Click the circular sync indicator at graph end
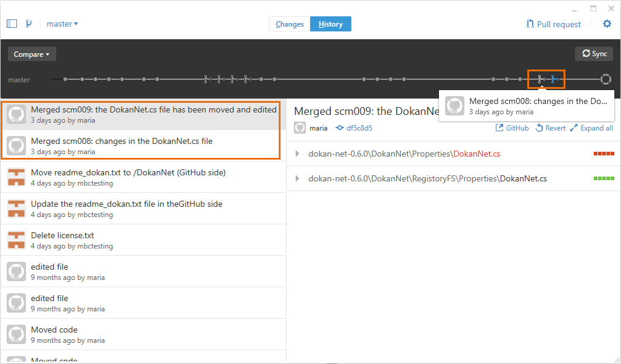 [x=605, y=79]
